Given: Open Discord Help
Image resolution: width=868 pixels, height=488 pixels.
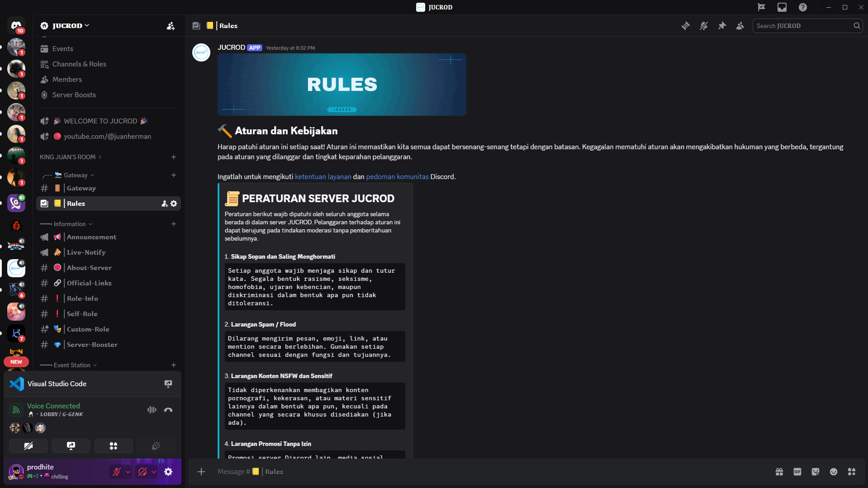Looking at the screenshot, I should pyautogui.click(x=803, y=7).
